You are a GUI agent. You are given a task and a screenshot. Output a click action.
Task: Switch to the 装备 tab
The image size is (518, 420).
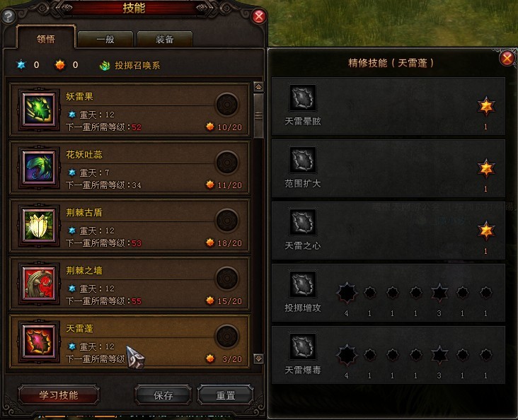pos(164,40)
